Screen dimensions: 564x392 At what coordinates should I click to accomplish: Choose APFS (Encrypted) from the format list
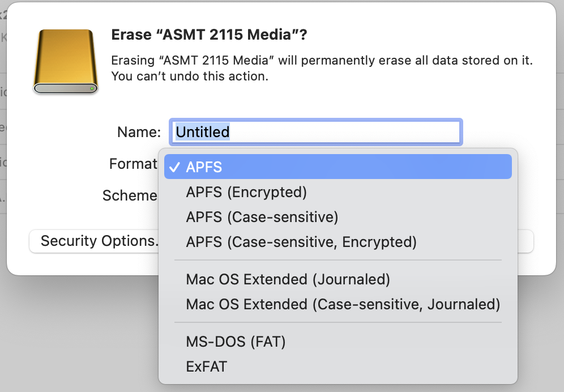coord(246,192)
